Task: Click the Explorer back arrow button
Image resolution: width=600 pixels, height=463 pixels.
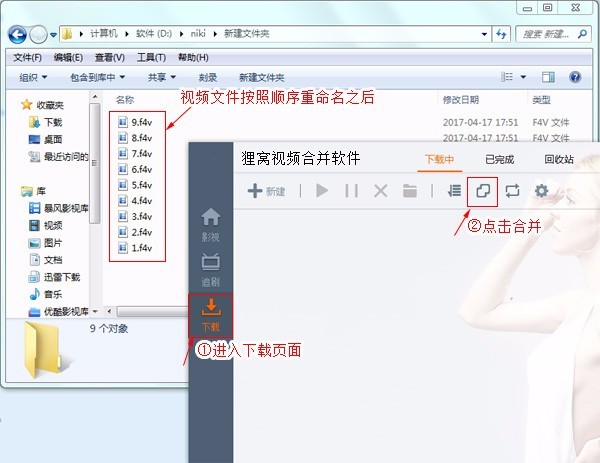Action: [17, 35]
